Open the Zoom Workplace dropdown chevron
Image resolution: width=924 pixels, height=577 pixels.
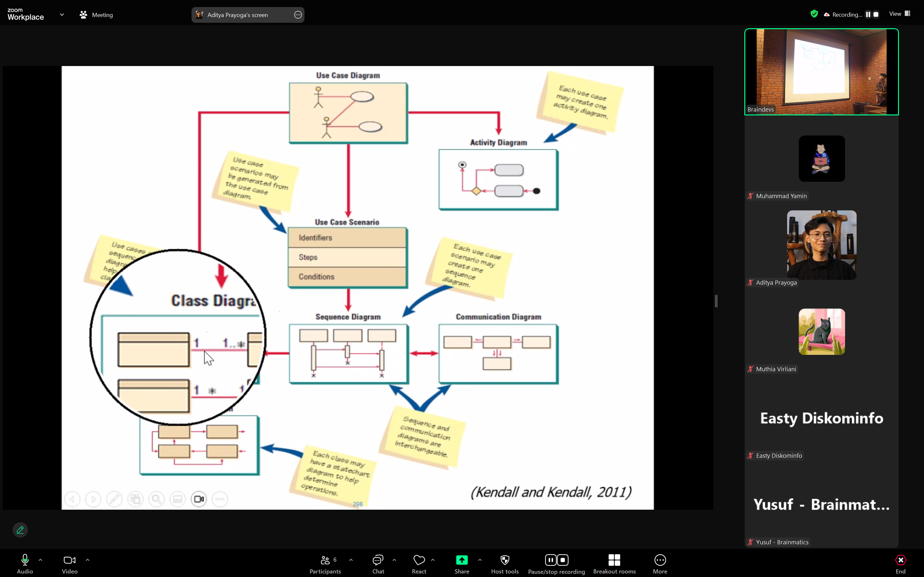(x=62, y=14)
